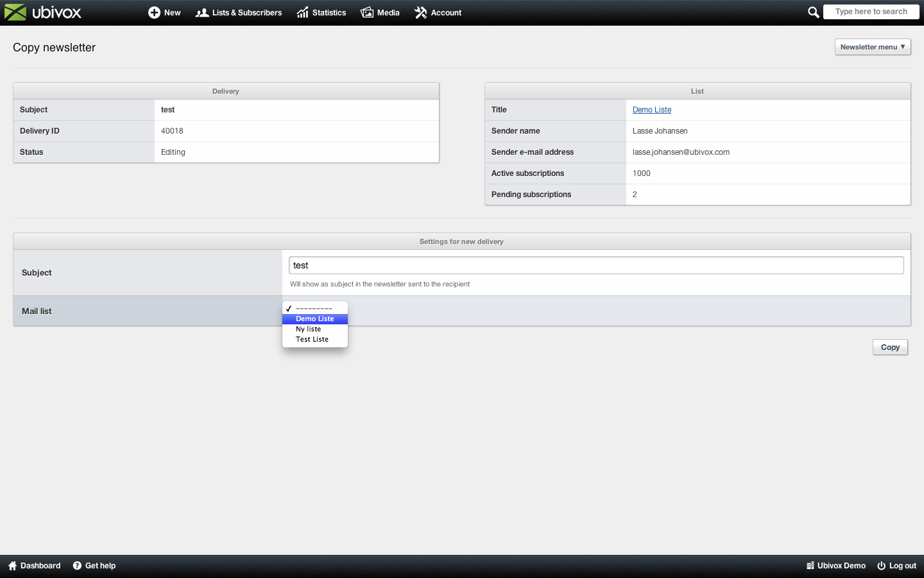Open Get help link
This screenshot has width=924, height=578.
click(x=94, y=566)
